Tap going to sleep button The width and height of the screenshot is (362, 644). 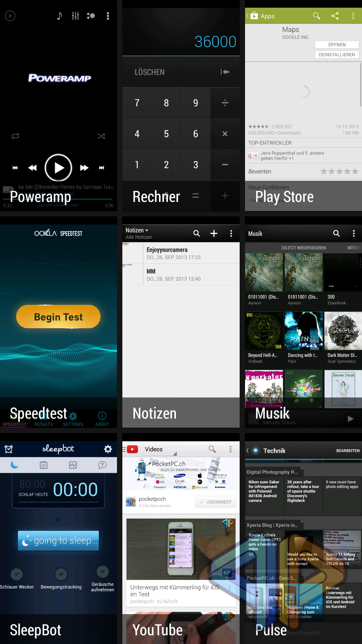pos(58,541)
